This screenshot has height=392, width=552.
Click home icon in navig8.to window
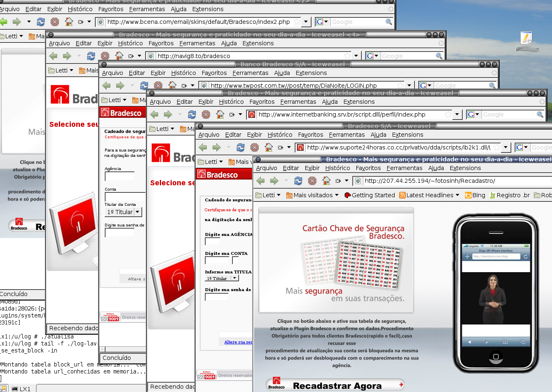coord(119,56)
